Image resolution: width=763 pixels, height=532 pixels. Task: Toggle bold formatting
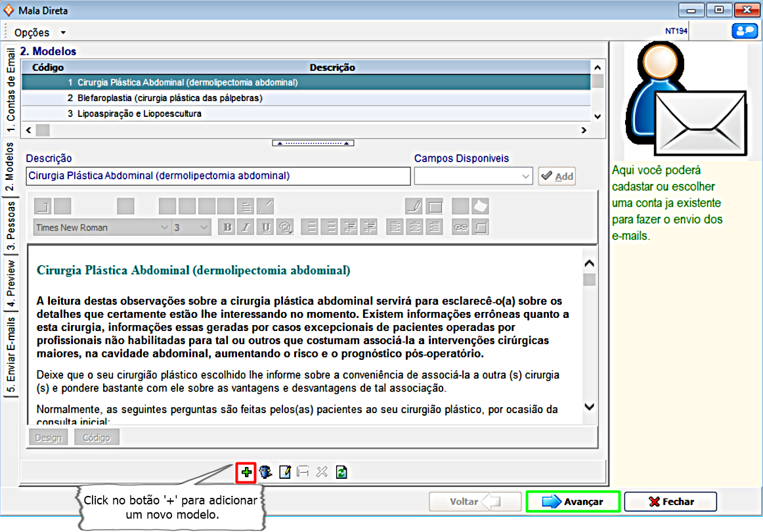click(x=228, y=227)
